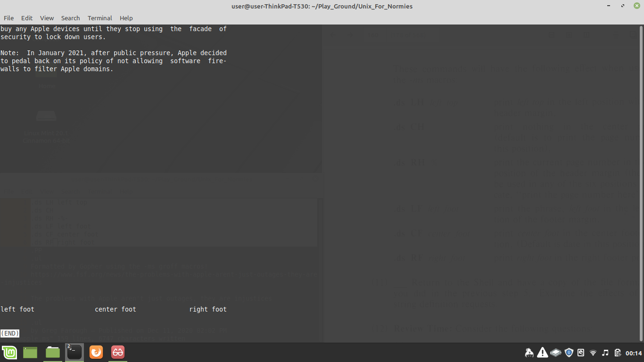The height and width of the screenshot is (362, 644).
Task: Open the sound music note tray icon
Action: click(605, 353)
